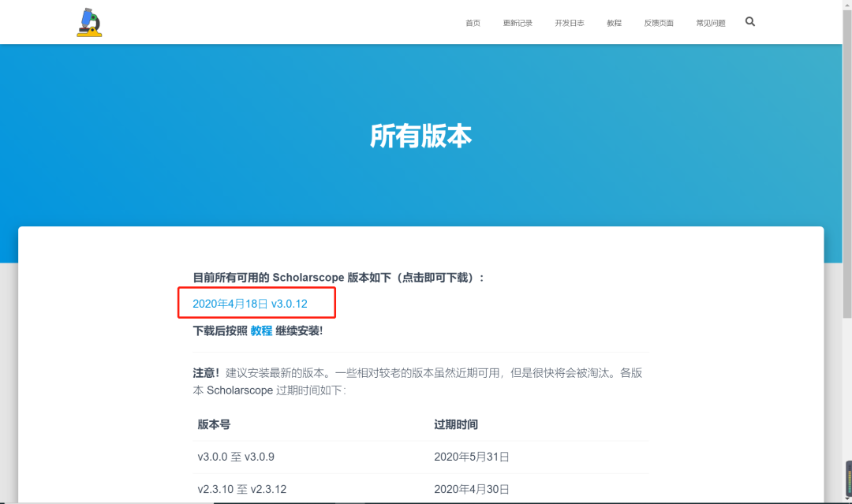The image size is (852, 504).
Task: Select the 目前所有可用的 Scholarscope heading text
Action: pos(338,278)
